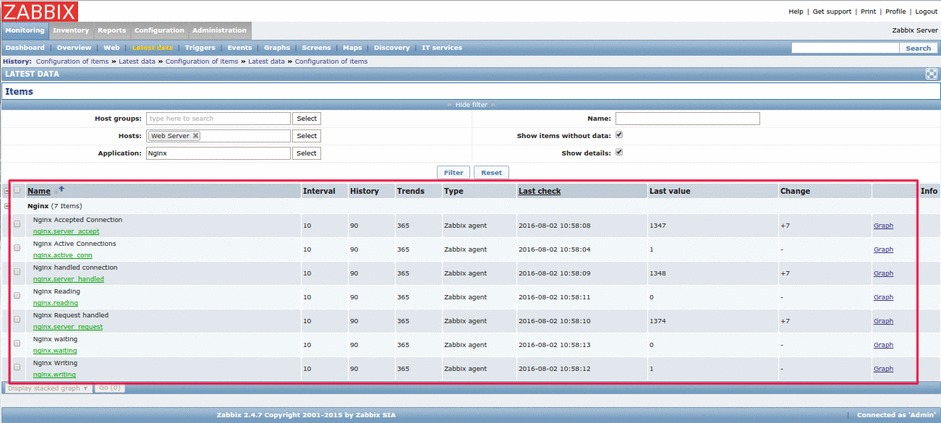The width and height of the screenshot is (941, 423).
Task: Open nginx.active_conn item key link
Action: pos(62,256)
